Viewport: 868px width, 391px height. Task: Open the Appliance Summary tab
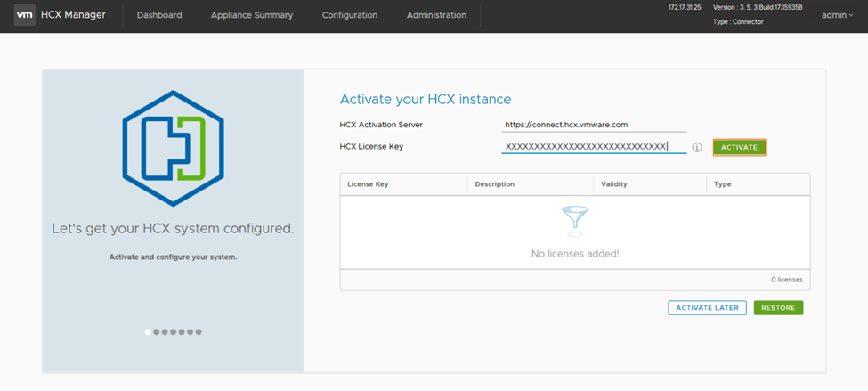tap(252, 15)
